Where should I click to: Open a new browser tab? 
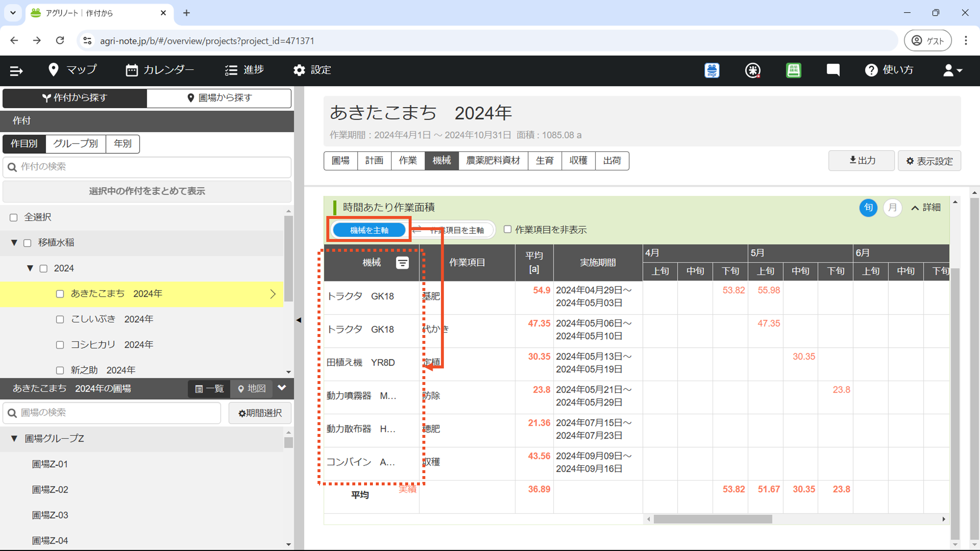[186, 13]
